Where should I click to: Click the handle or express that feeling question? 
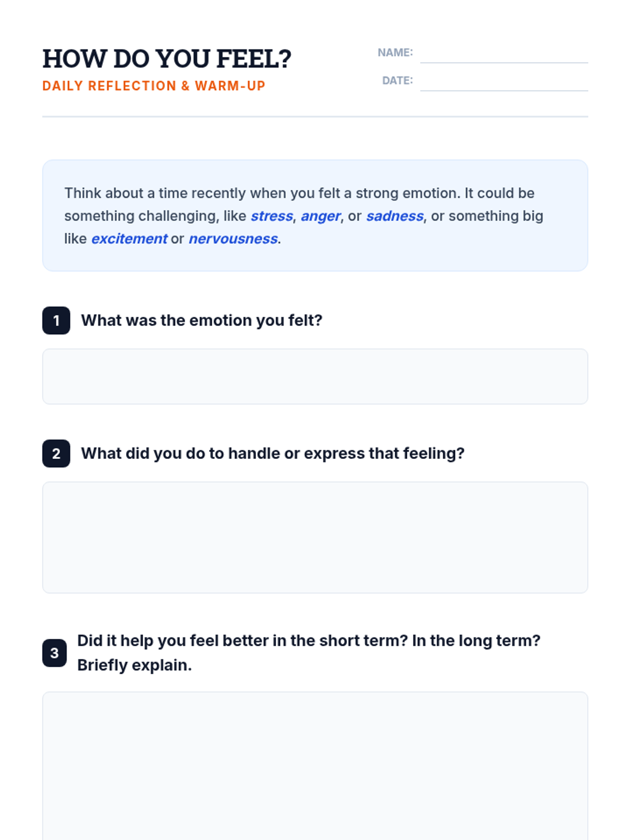click(273, 454)
